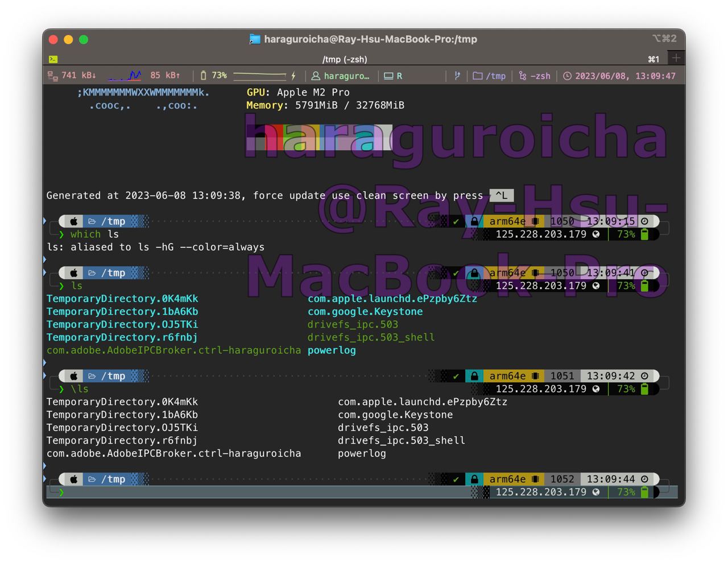
Task: Click the battery level line graph in status bar
Action: 260,75
